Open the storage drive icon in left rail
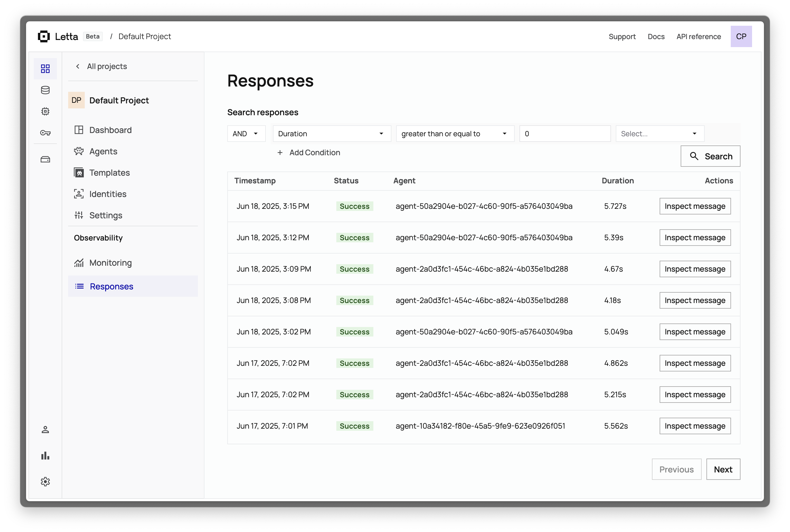 (x=45, y=159)
